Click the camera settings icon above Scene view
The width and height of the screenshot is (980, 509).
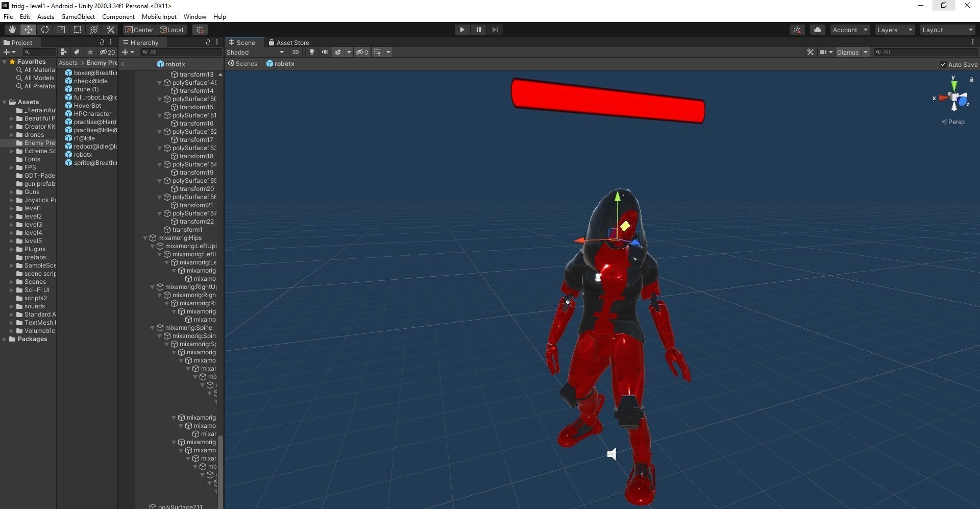(823, 52)
